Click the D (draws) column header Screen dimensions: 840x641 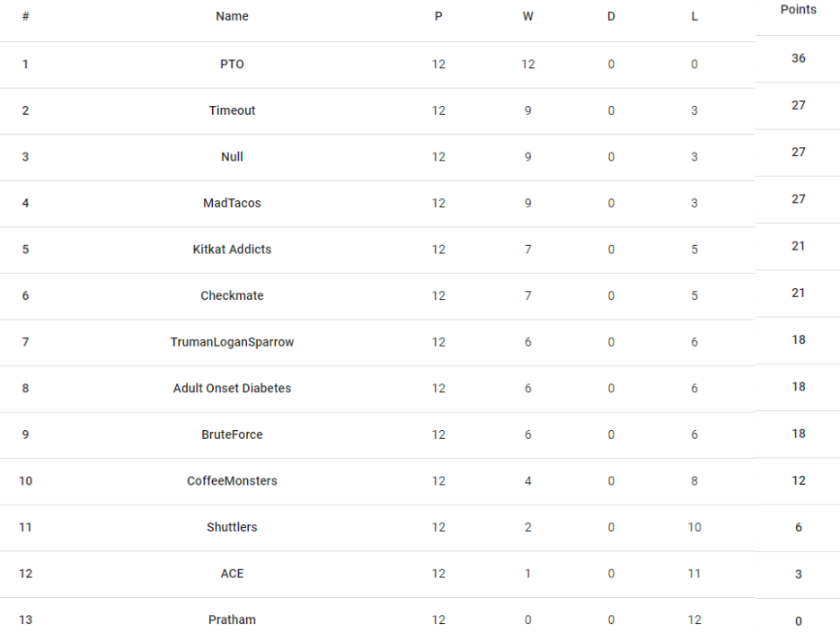tap(611, 16)
